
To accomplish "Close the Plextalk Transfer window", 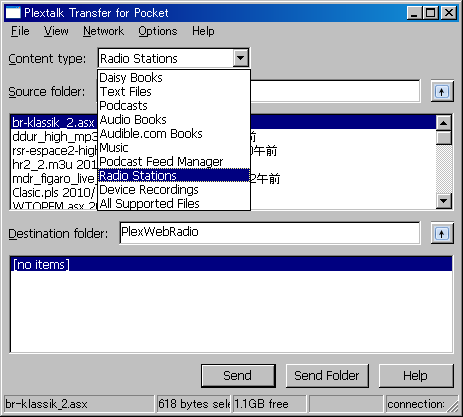I will point(449,13).
